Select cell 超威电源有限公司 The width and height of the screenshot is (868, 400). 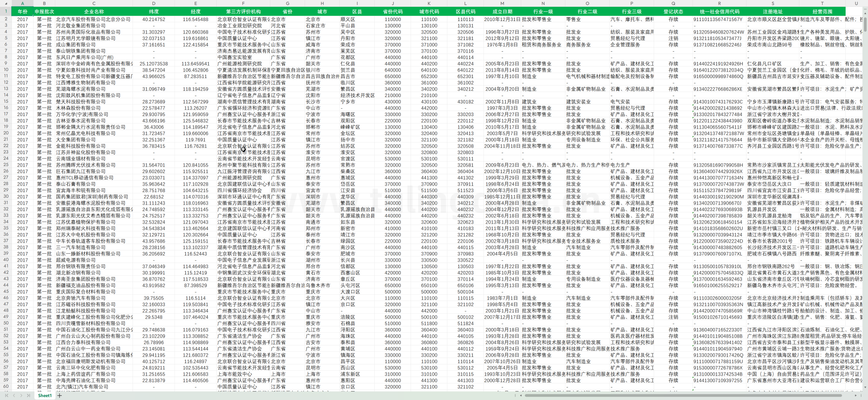[94, 260]
